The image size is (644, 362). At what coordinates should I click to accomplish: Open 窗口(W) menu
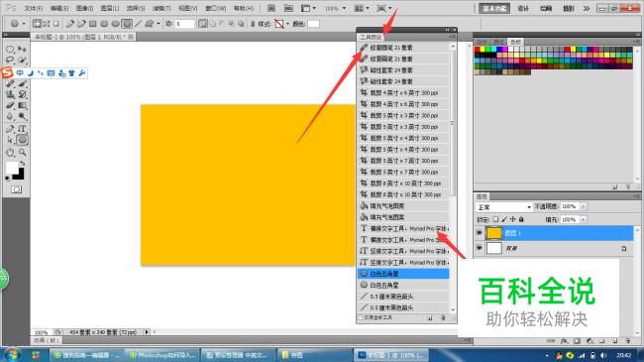point(216,8)
